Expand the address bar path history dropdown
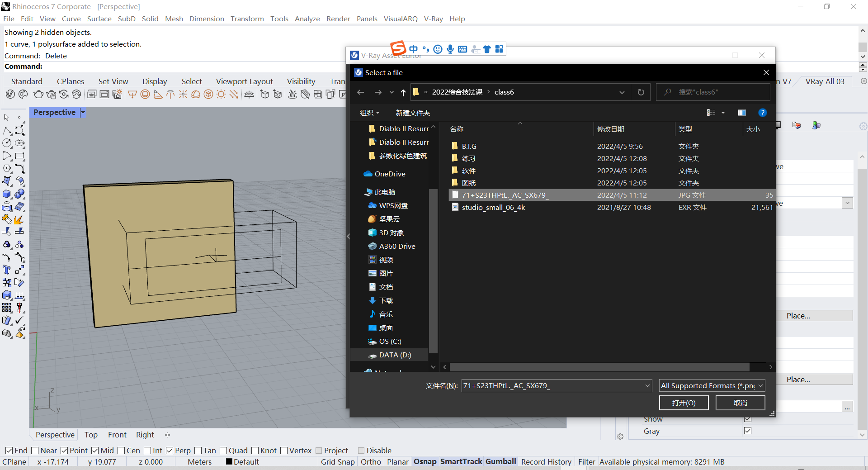868x470 pixels. [x=622, y=92]
